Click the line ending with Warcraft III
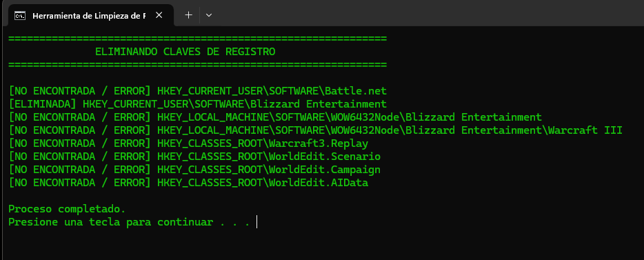The width and height of the screenshot is (644, 260). 315,130
